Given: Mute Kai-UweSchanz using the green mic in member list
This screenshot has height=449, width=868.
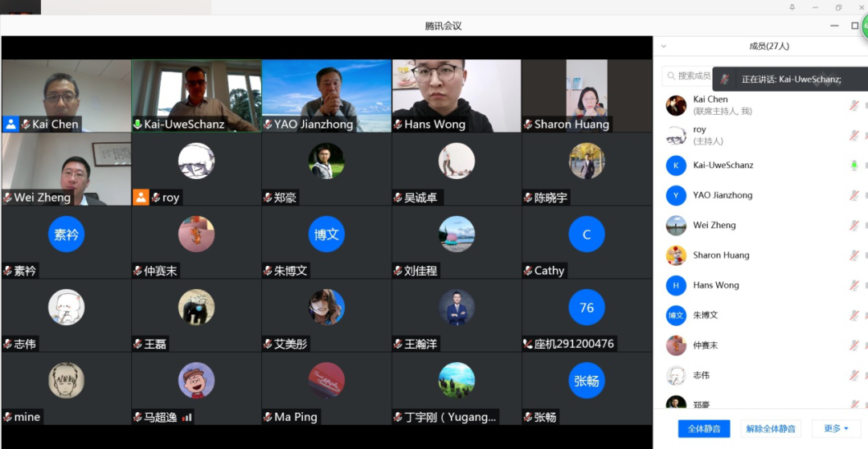Looking at the screenshot, I should (x=854, y=165).
